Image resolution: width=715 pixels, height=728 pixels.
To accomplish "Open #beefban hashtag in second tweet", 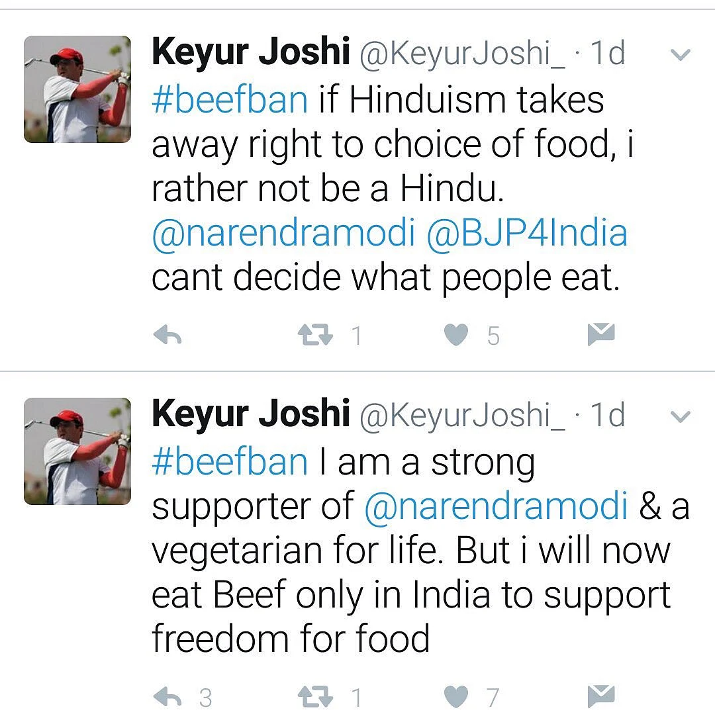I will (230, 462).
